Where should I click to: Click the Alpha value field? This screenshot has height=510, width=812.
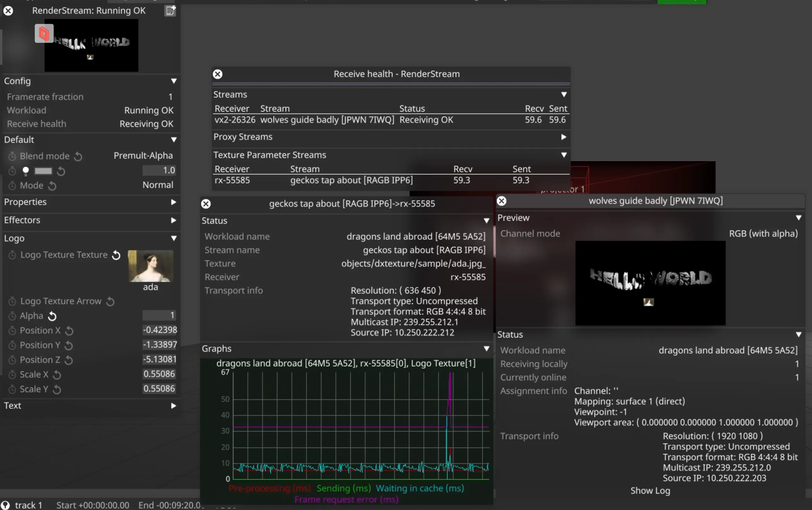click(159, 316)
